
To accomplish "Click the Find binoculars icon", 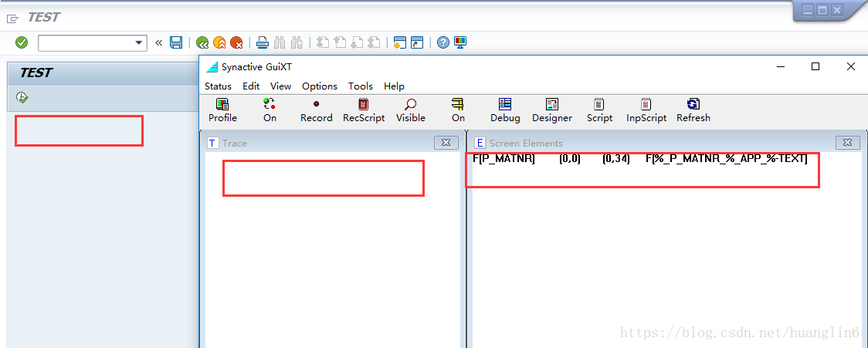I will point(280,42).
